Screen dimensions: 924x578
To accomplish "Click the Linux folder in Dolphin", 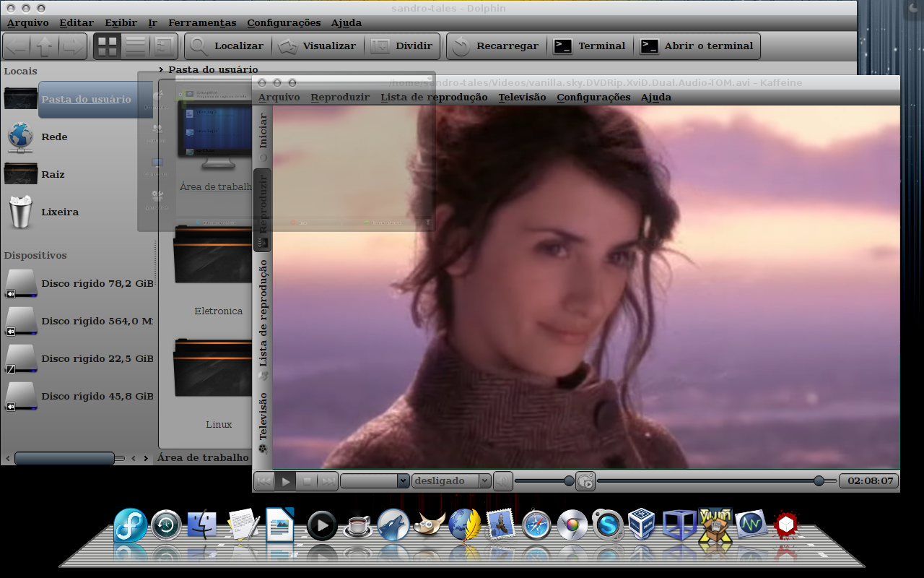I will click(213, 383).
